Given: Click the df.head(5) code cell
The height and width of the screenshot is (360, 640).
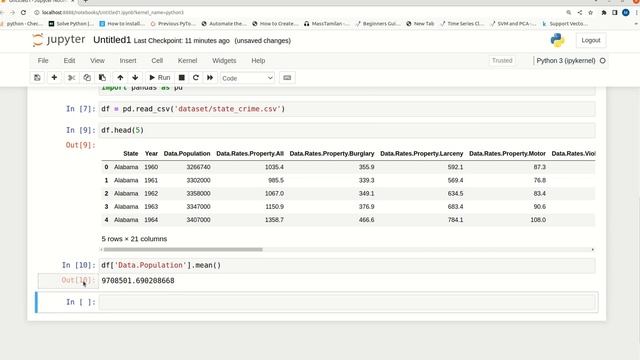Looking at the screenshot, I should click(347, 130).
